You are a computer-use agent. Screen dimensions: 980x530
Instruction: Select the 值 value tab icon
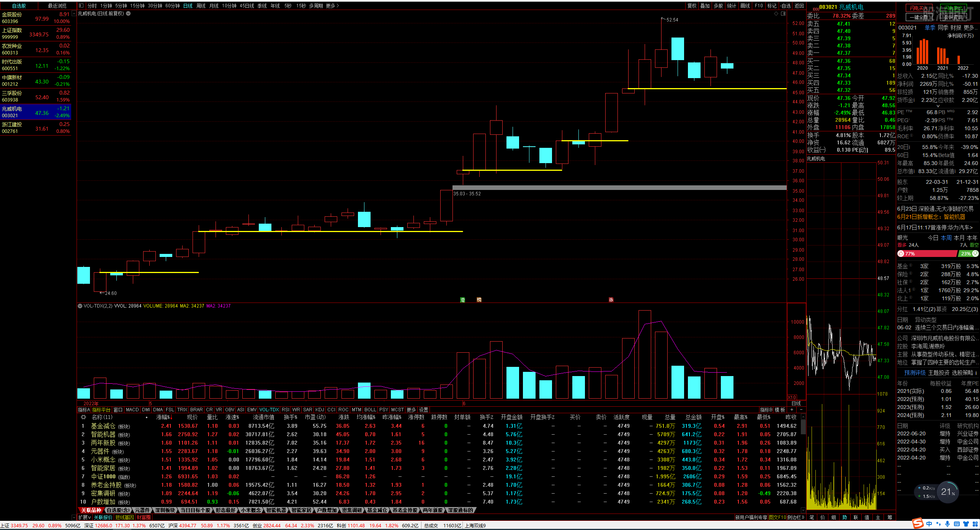click(867, 517)
